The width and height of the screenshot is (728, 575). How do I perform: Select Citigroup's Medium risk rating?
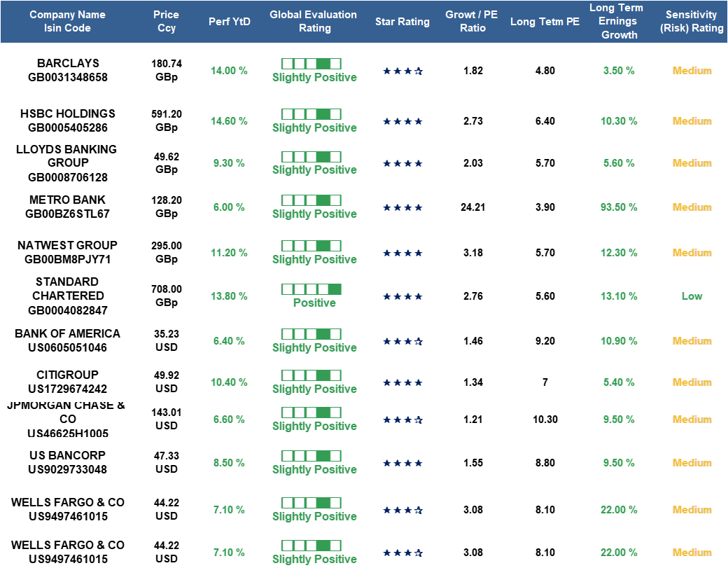[692, 382]
